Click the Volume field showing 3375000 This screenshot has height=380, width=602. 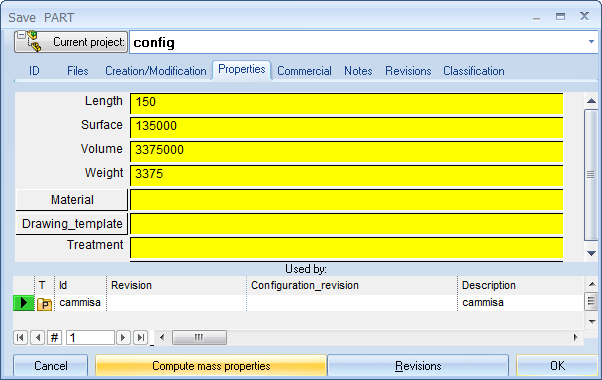coord(347,151)
